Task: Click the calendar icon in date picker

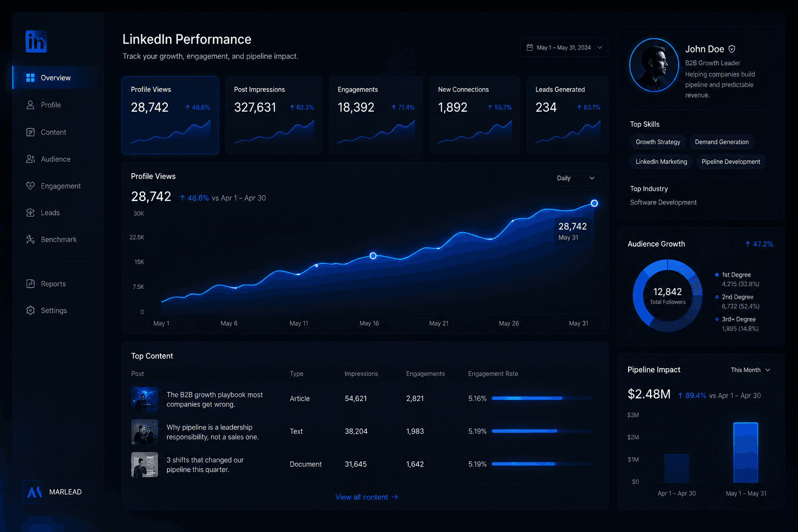Action: [x=530, y=47]
